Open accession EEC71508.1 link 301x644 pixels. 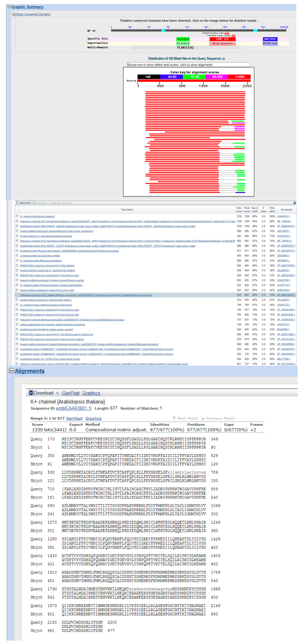coord(283,359)
